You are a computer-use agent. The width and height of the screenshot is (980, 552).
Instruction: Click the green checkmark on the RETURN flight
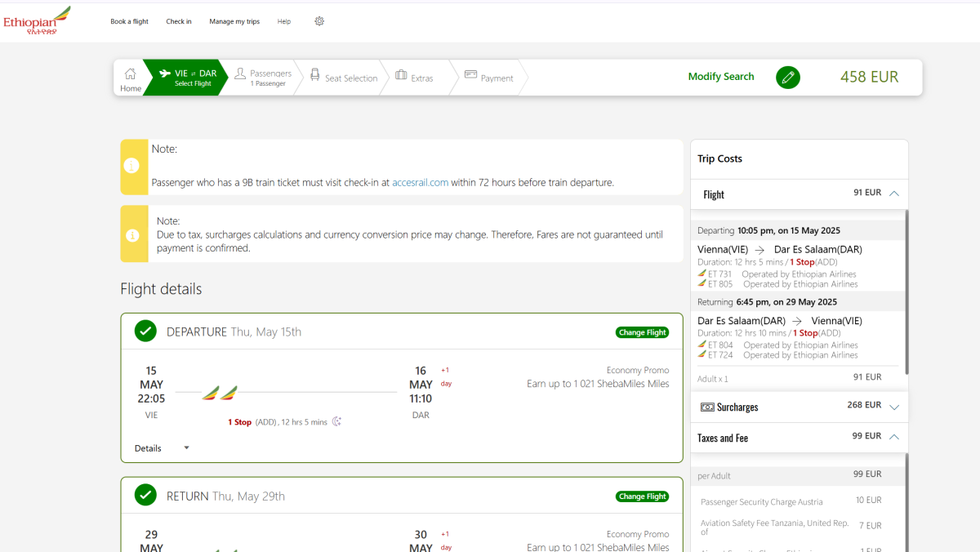click(145, 495)
